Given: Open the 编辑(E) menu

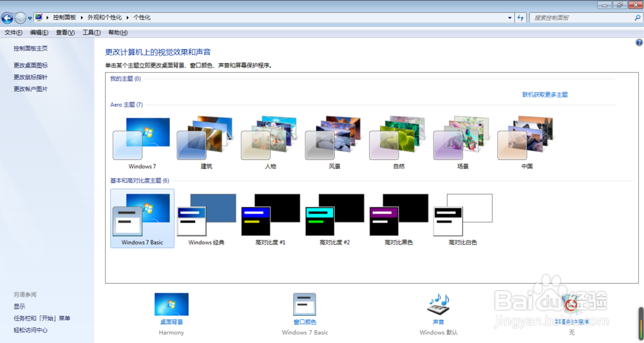Looking at the screenshot, I should coord(39,32).
